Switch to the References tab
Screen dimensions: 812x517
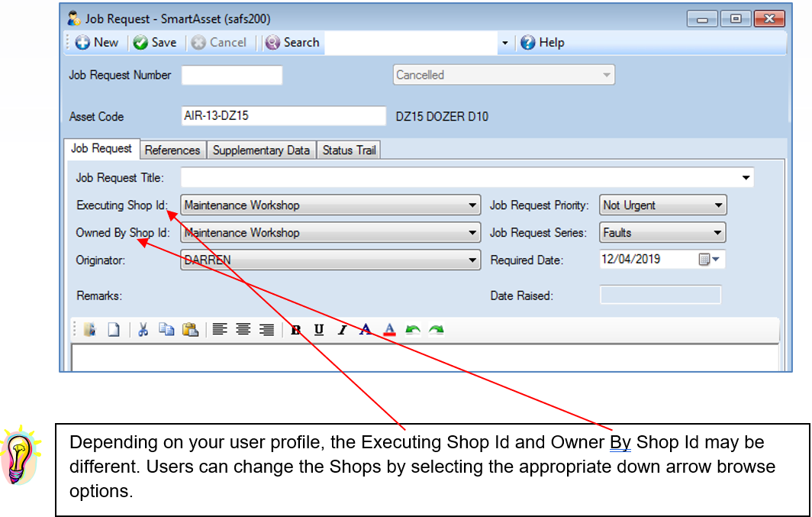click(x=172, y=150)
